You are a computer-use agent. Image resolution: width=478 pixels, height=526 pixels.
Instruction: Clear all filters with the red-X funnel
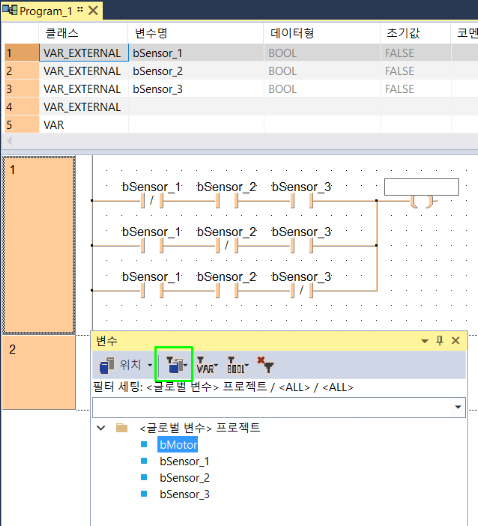(x=266, y=365)
